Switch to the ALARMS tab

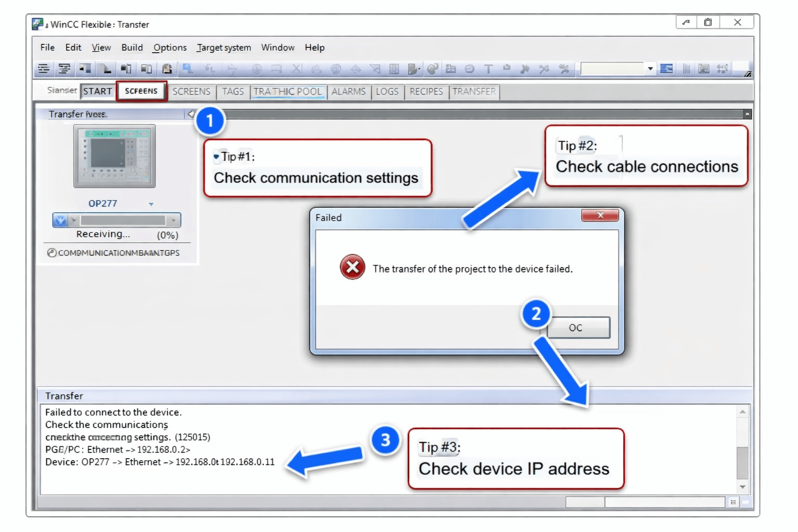coord(349,91)
